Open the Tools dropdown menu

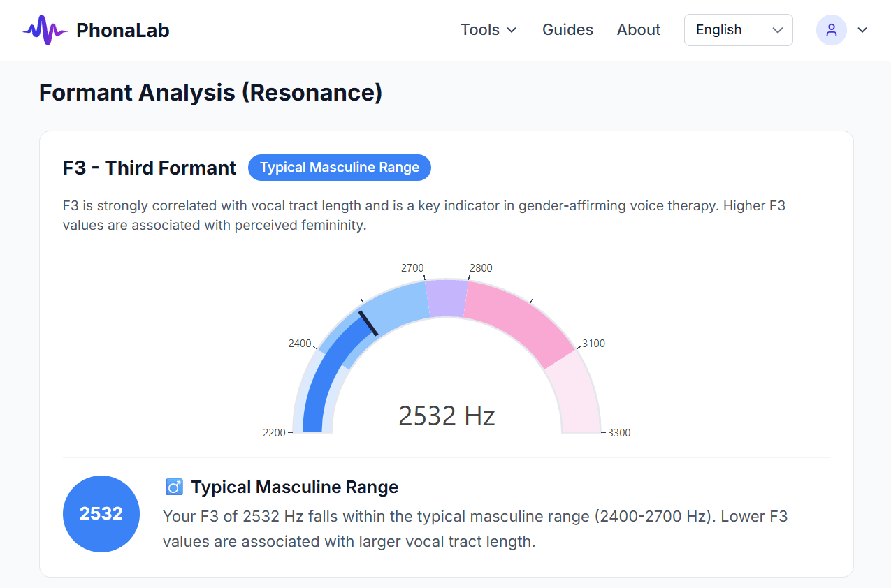coord(488,30)
